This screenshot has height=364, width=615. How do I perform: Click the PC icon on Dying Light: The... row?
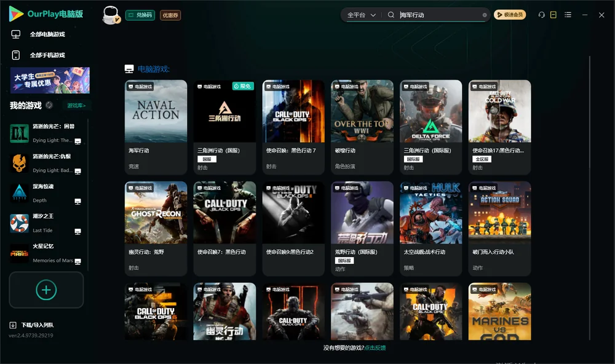click(77, 141)
